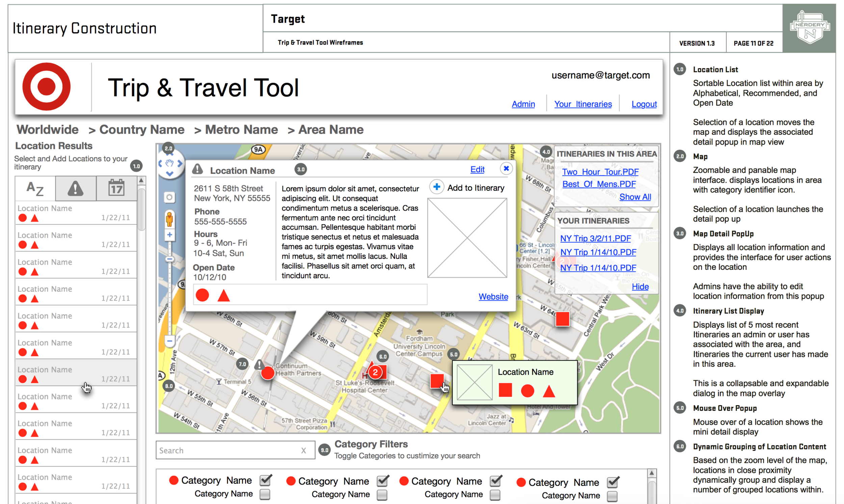Click the blue plus Add to Itinerary icon
This screenshot has width=844, height=504.
(x=437, y=187)
